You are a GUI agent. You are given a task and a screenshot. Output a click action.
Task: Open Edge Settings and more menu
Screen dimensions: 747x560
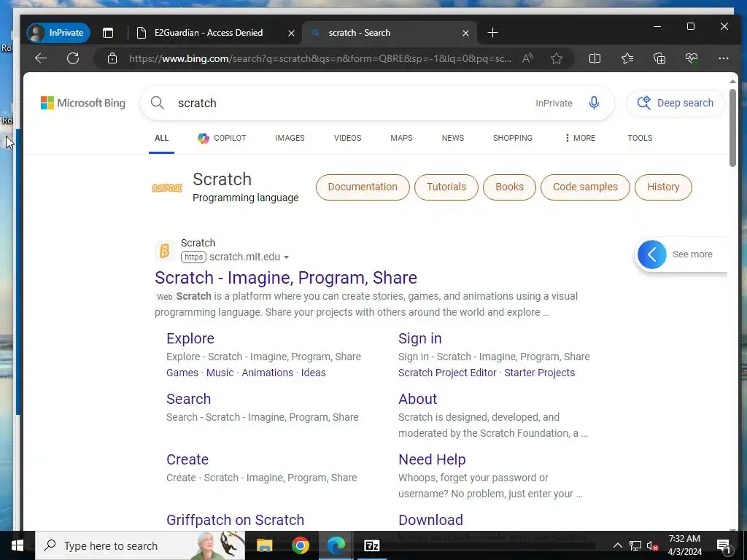click(x=723, y=58)
